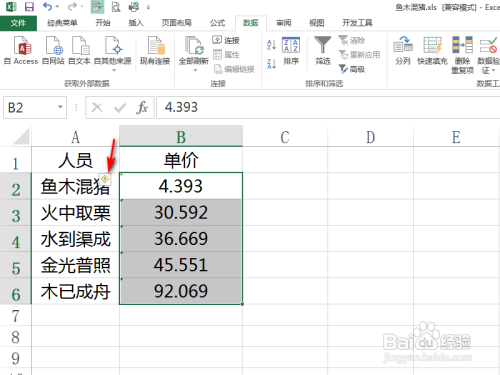Image resolution: width=500 pixels, height=375 pixels.
Task: Switch to Insert (插入) tab
Action: point(136,23)
